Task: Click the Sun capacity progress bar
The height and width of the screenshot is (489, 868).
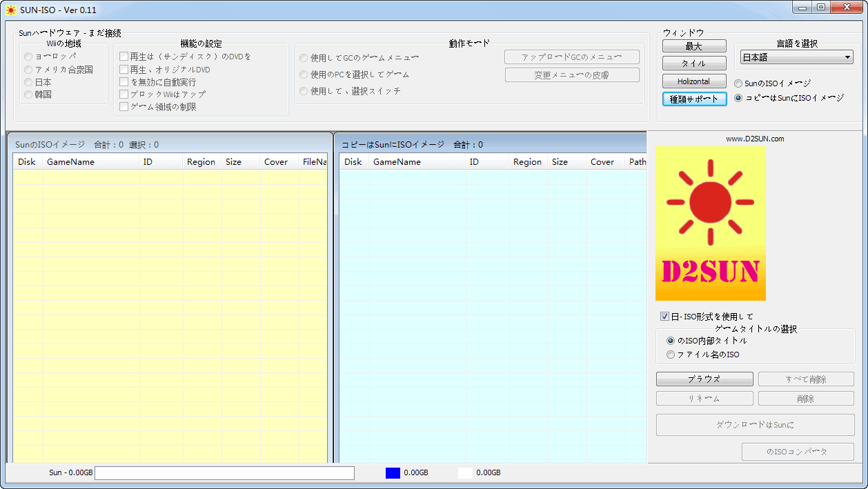Action: point(224,473)
